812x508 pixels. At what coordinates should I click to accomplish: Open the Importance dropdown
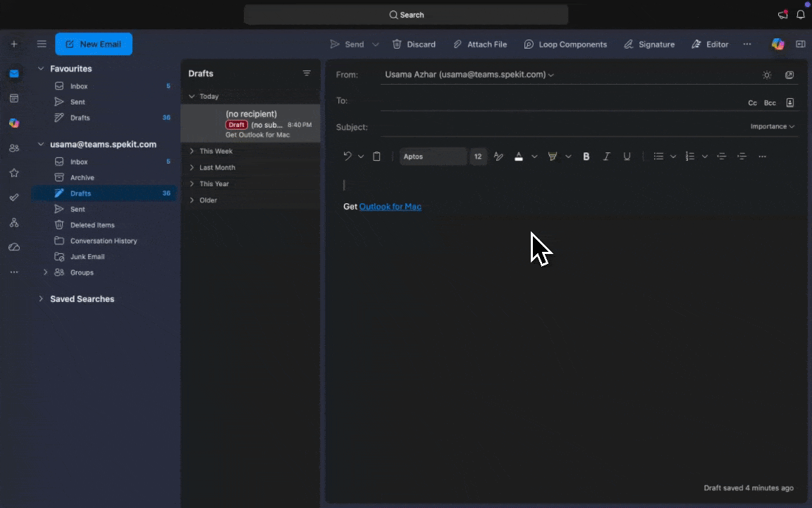pyautogui.click(x=772, y=126)
